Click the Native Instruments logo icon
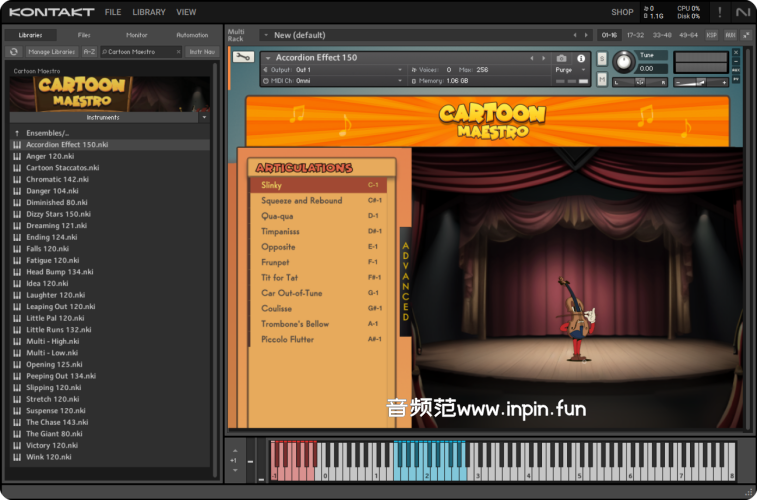Image resolution: width=757 pixels, height=500 pixels. [x=741, y=12]
